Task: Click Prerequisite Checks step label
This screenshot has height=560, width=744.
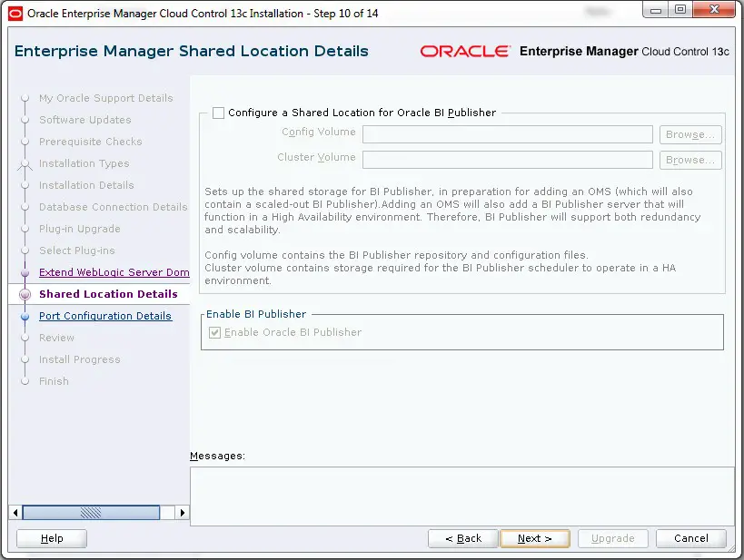Action: pos(91,142)
